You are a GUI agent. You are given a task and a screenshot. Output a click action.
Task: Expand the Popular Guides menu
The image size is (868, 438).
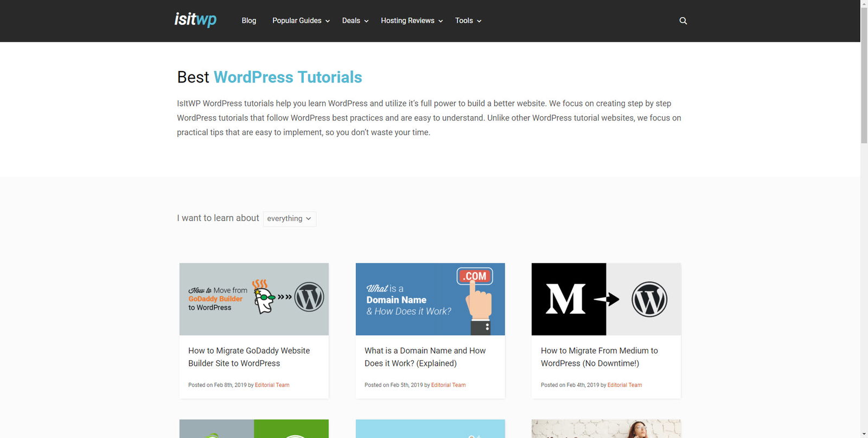point(301,21)
